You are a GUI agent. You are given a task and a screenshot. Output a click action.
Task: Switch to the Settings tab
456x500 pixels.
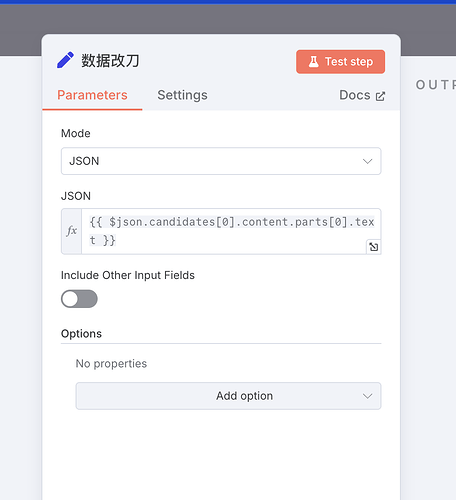(182, 95)
